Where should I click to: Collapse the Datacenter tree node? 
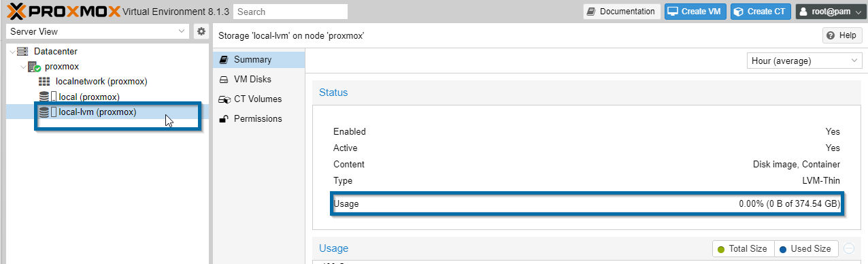pos(12,52)
